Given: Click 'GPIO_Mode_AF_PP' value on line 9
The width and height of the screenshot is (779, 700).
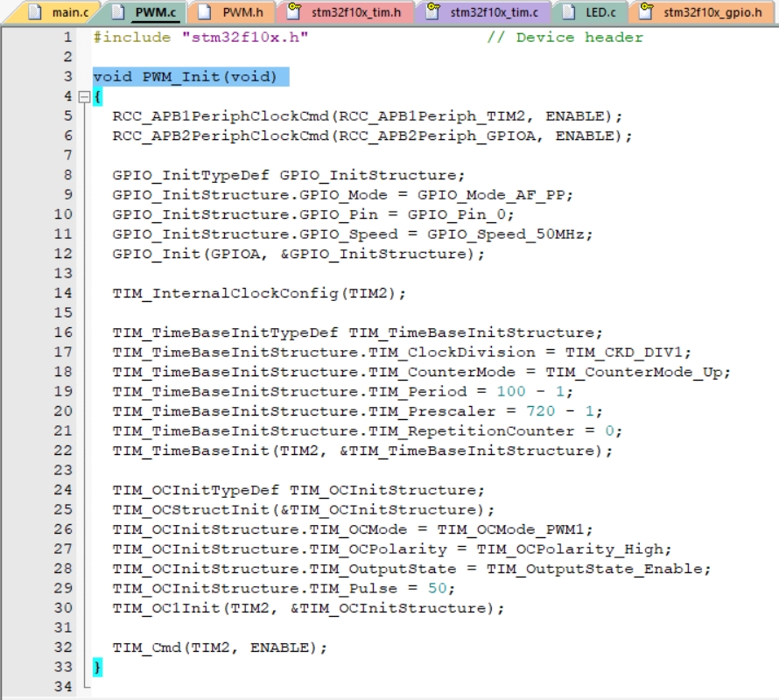Looking at the screenshot, I should pyautogui.click(x=490, y=195).
